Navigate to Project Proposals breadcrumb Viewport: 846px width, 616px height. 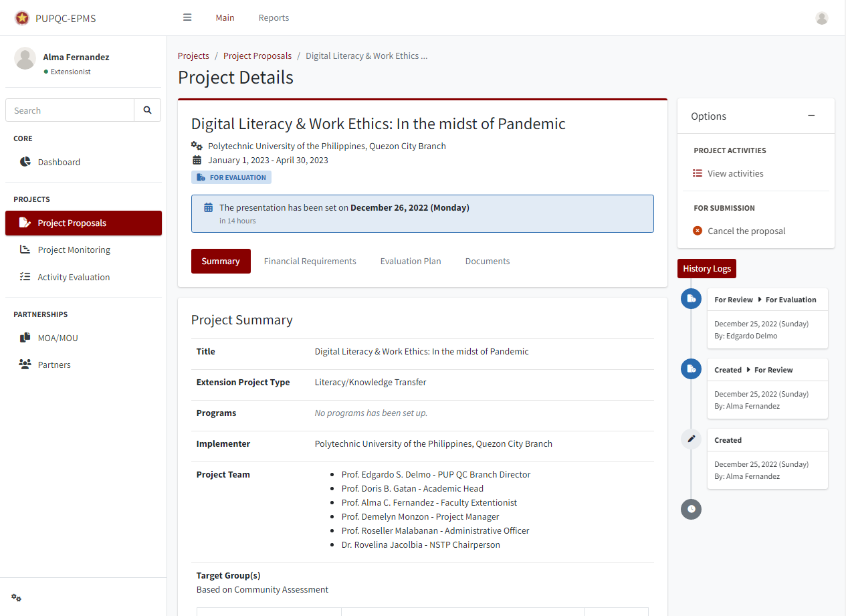pos(257,56)
